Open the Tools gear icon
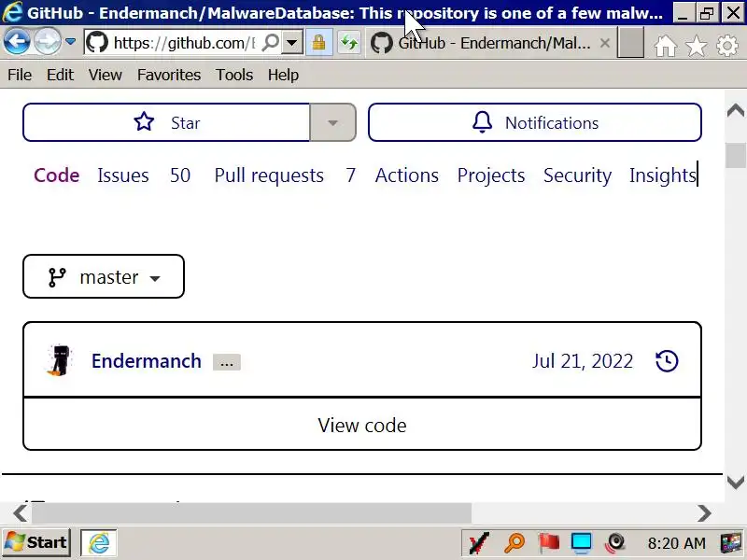The height and width of the screenshot is (560, 747). point(727,46)
